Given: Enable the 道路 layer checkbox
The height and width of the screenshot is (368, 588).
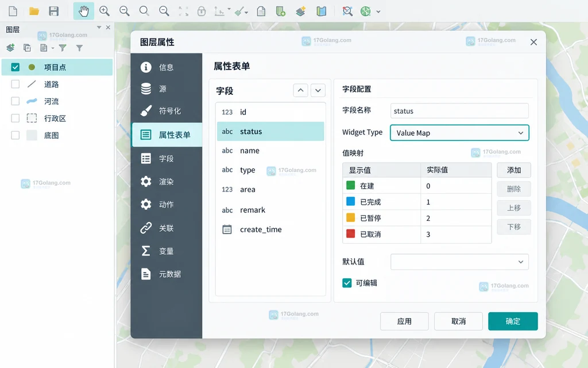Looking at the screenshot, I should coord(15,84).
